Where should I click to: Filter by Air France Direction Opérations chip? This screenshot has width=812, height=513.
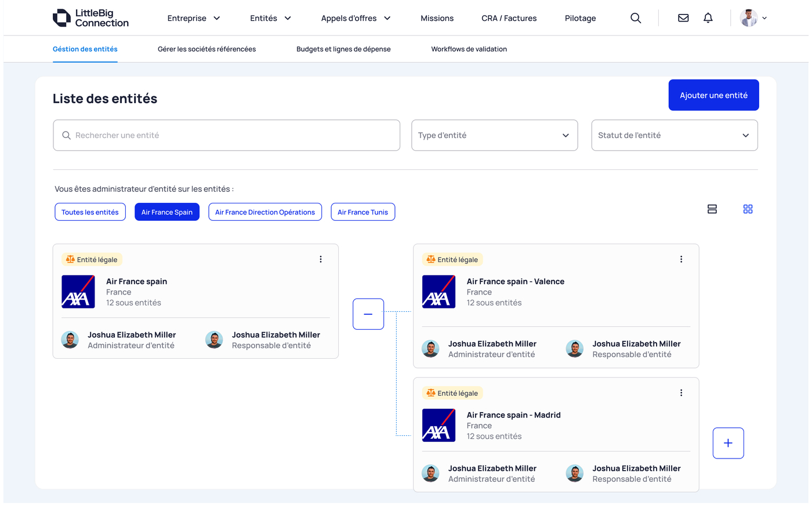point(265,212)
